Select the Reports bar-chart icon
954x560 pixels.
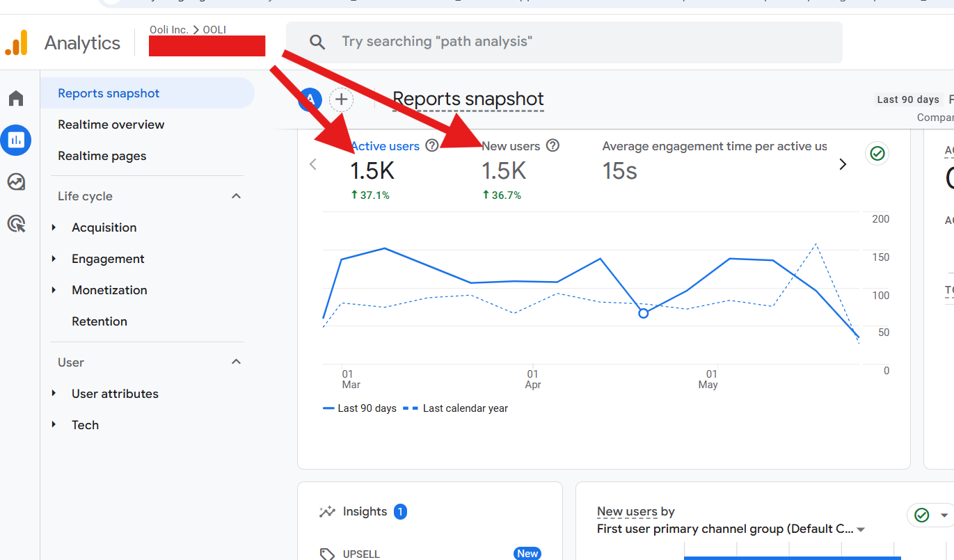click(16, 140)
